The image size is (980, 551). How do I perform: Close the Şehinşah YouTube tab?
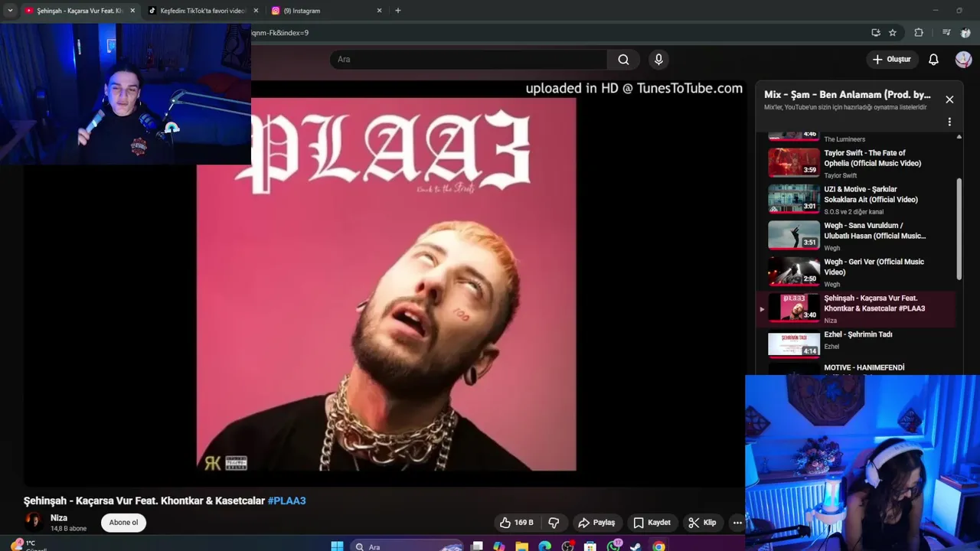click(x=132, y=11)
